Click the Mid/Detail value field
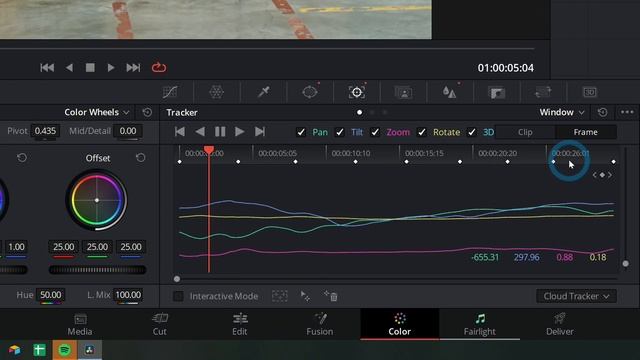Image resolution: width=640 pixels, height=360 pixels. (128, 131)
